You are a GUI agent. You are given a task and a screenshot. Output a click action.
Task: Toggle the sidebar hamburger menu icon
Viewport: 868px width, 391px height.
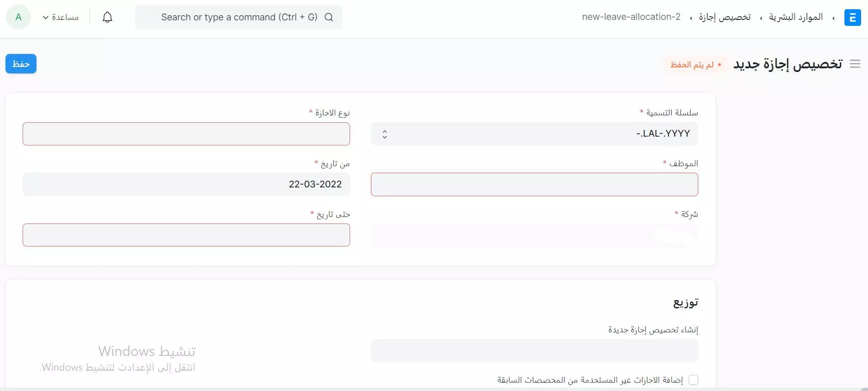click(x=855, y=64)
